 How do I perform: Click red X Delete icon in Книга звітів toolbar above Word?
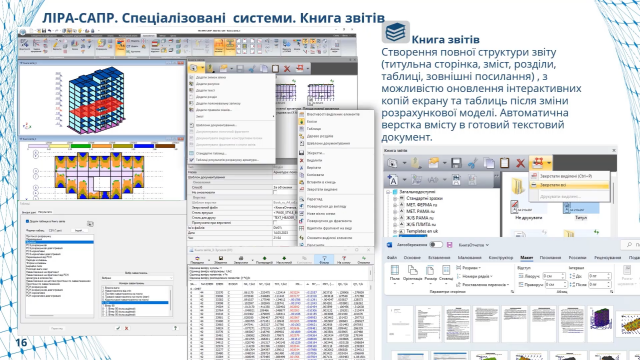[x=520, y=163]
